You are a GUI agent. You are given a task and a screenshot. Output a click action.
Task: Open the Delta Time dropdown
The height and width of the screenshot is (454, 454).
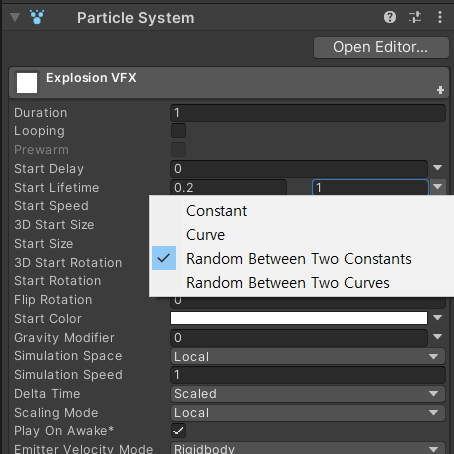pos(308,394)
